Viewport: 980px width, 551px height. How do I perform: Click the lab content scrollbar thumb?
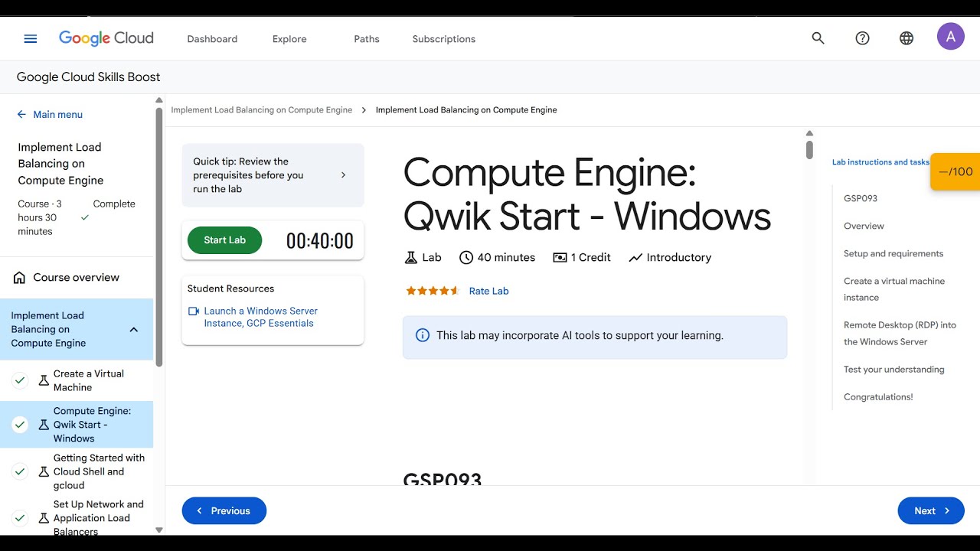809,149
